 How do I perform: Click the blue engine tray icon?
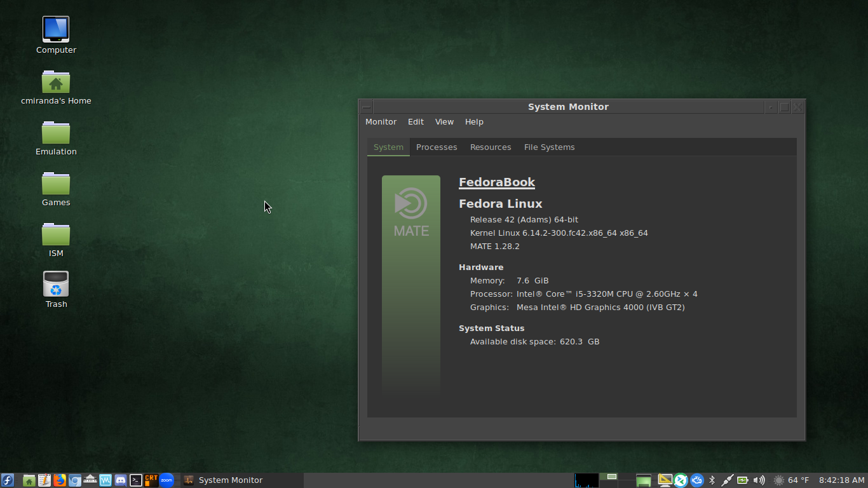coord(697,480)
